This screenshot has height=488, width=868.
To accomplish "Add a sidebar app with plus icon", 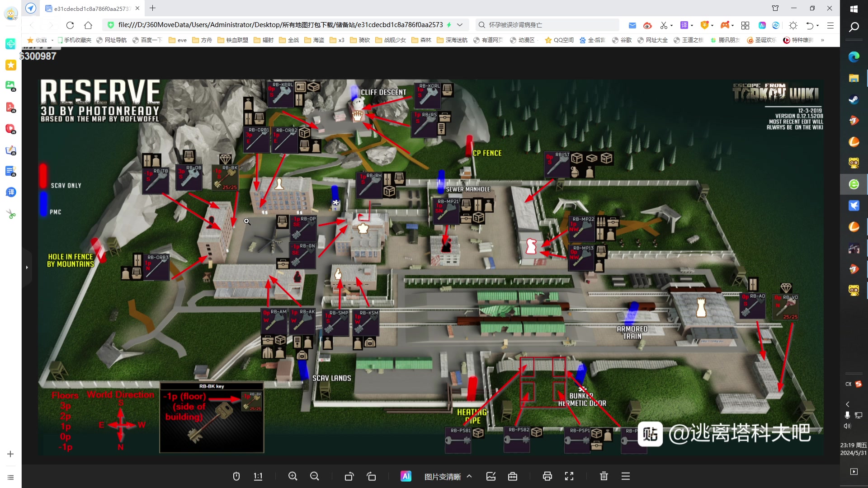I will click(x=10, y=454).
